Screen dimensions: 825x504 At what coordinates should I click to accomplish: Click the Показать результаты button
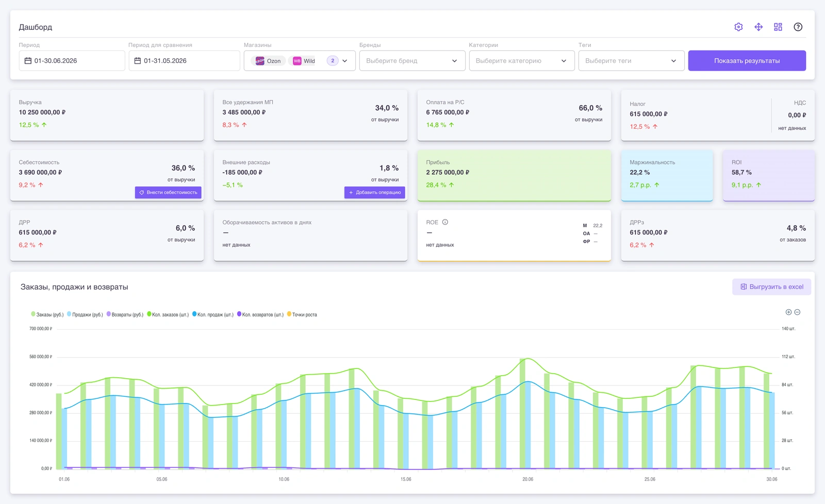click(x=747, y=61)
